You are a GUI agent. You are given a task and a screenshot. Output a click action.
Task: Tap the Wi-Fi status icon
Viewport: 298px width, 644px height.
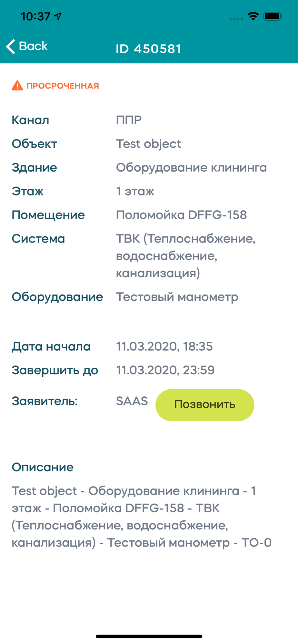[253, 16]
